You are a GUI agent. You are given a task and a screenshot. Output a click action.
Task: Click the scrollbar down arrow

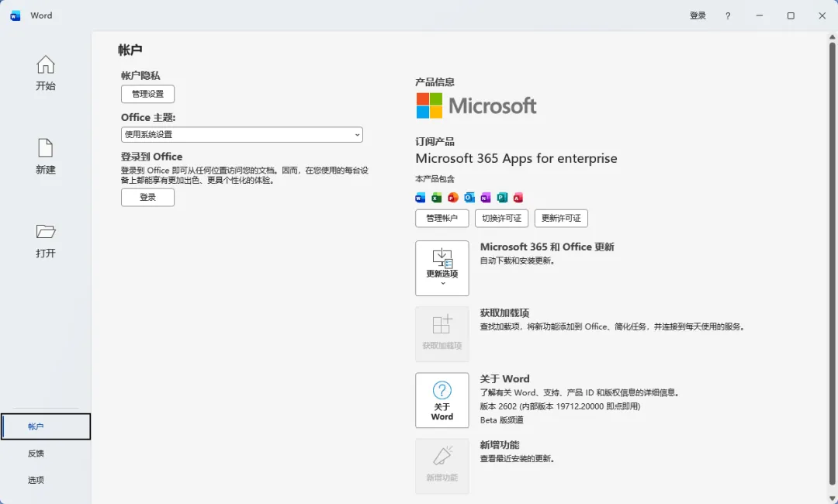pos(832,499)
